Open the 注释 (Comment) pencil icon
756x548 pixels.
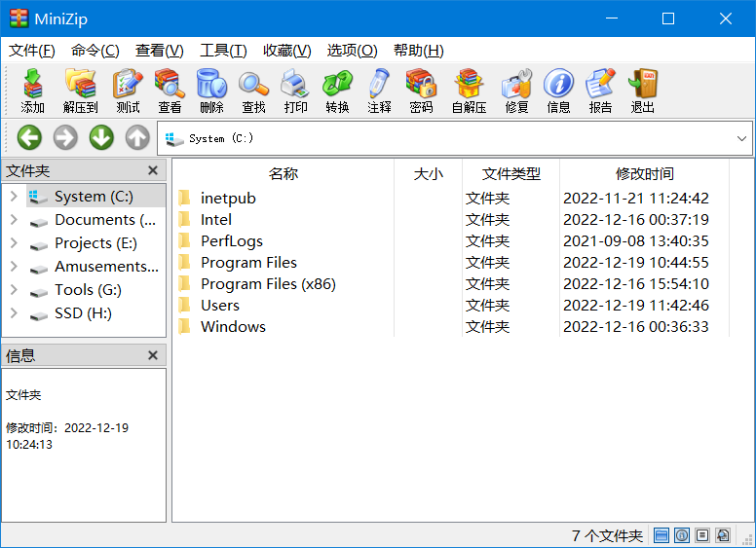click(379, 91)
